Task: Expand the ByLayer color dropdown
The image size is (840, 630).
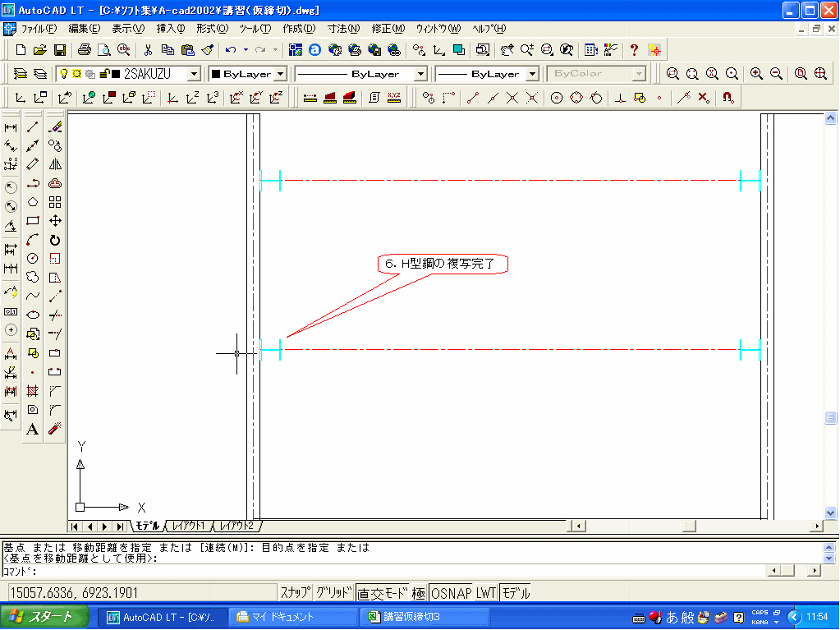Action: [x=281, y=74]
